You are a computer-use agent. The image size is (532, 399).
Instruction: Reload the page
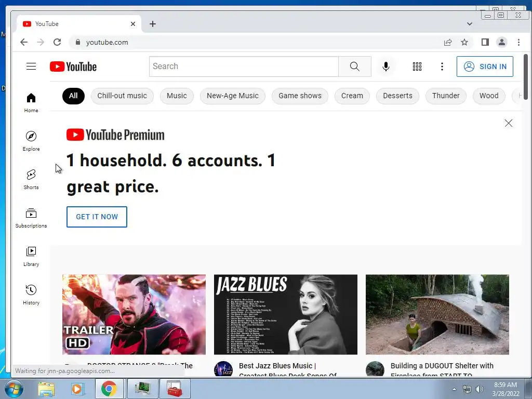click(57, 42)
